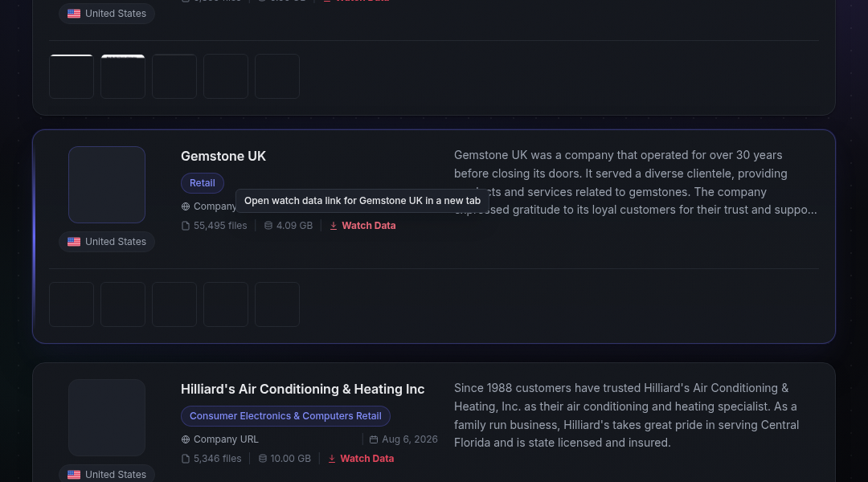This screenshot has height=482, width=868.
Task: Open fifth preview thumbnail in Gemstone UK card
Action: click(x=277, y=304)
